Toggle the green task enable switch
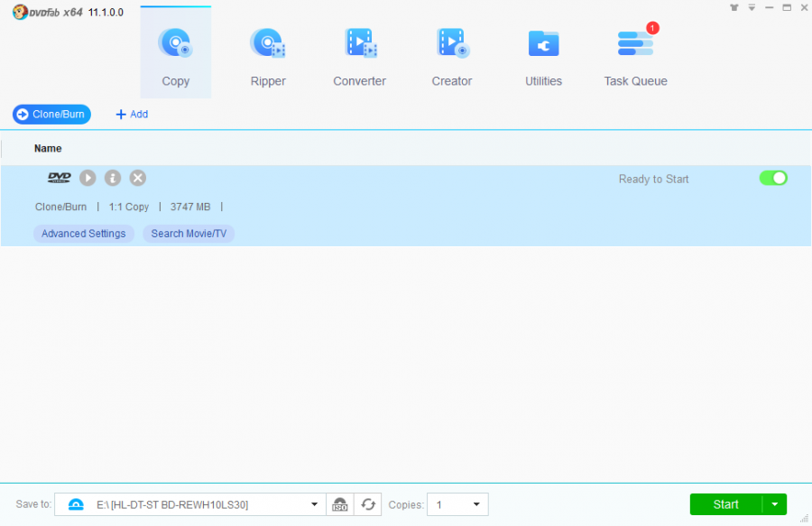Viewport: 812px width, 526px height. tap(773, 178)
